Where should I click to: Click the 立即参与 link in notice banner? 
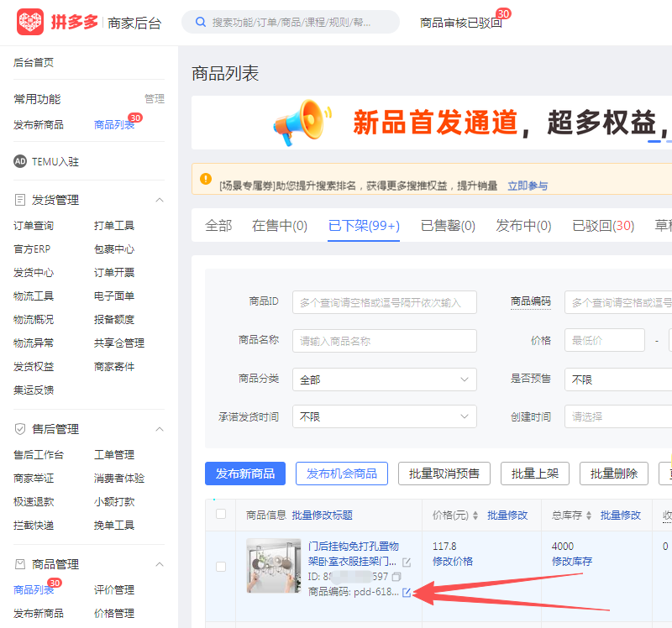[x=528, y=186]
